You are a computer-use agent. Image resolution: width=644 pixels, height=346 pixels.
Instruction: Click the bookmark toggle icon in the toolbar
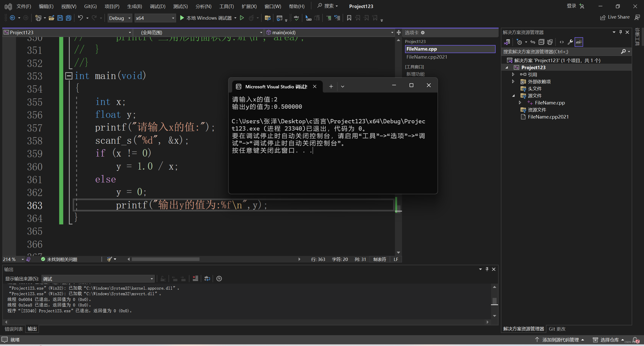tap(349, 18)
